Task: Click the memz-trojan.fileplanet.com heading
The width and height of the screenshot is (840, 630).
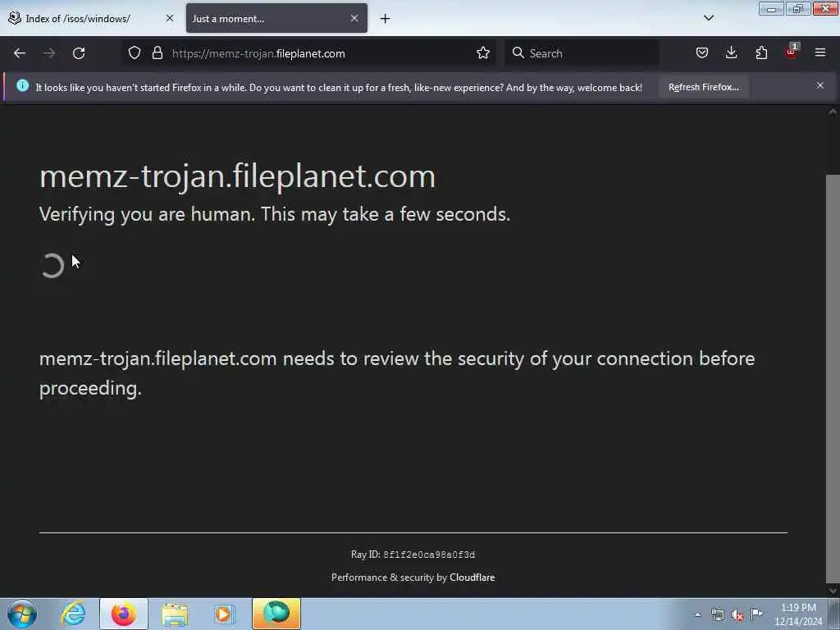Action: 237,176
